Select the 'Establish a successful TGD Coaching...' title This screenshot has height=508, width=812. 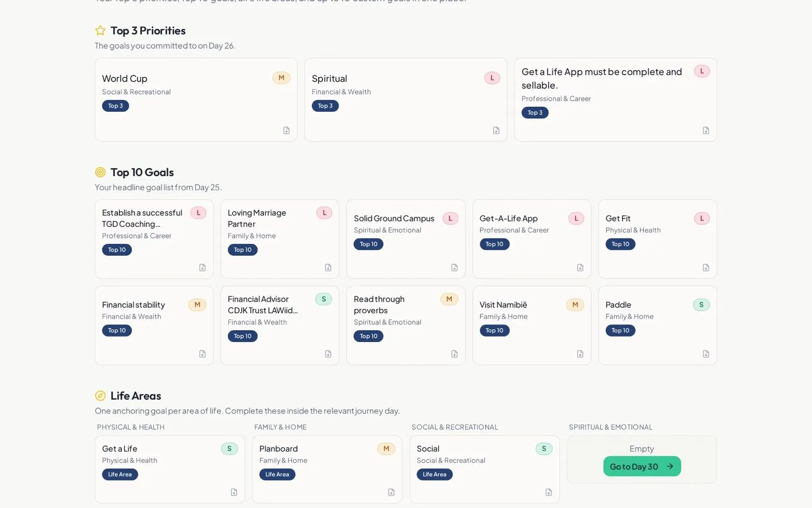(x=142, y=218)
